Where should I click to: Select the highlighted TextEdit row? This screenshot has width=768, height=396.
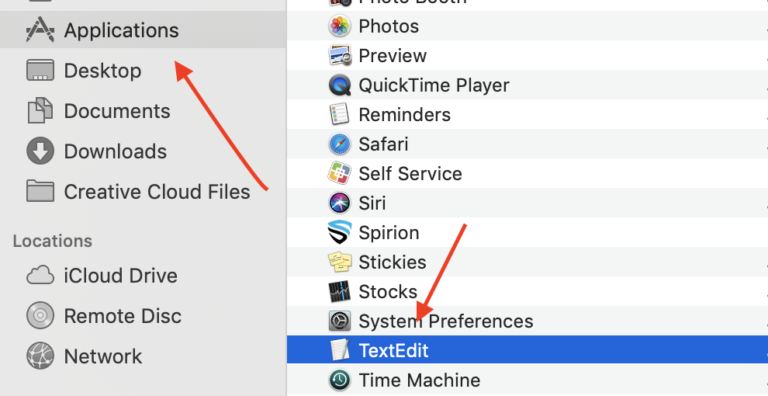[x=527, y=350]
